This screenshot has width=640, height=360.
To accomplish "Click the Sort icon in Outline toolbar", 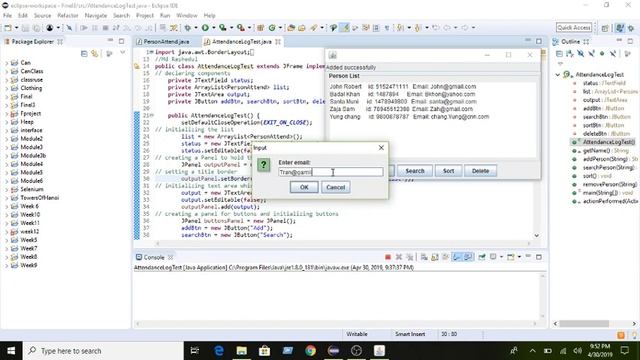I will [570, 53].
